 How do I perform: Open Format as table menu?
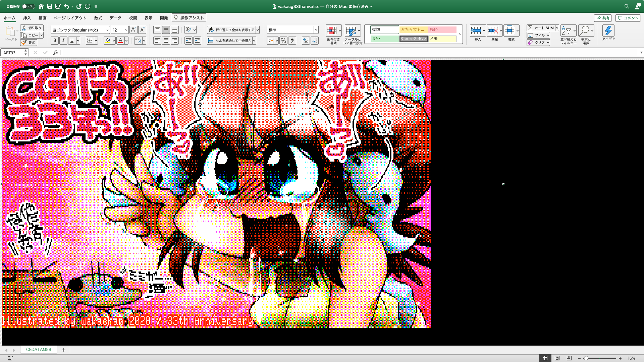353,35
